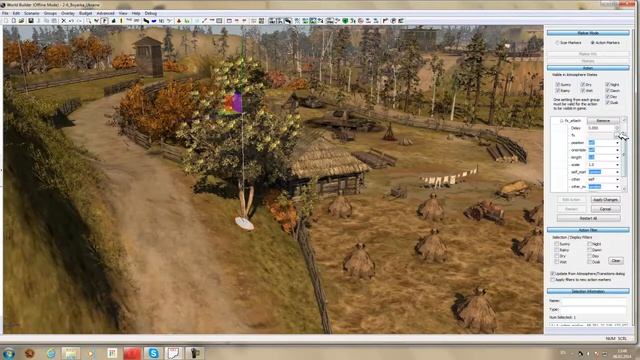Enable Sunny in Selection / Display Filters
This screenshot has height=360, width=640.
(x=557, y=244)
